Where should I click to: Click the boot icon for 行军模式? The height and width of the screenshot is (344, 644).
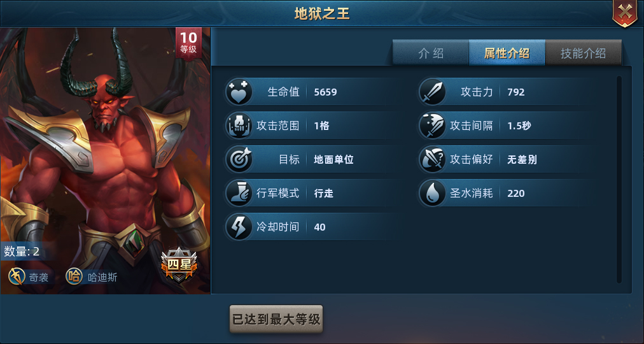pos(239,193)
